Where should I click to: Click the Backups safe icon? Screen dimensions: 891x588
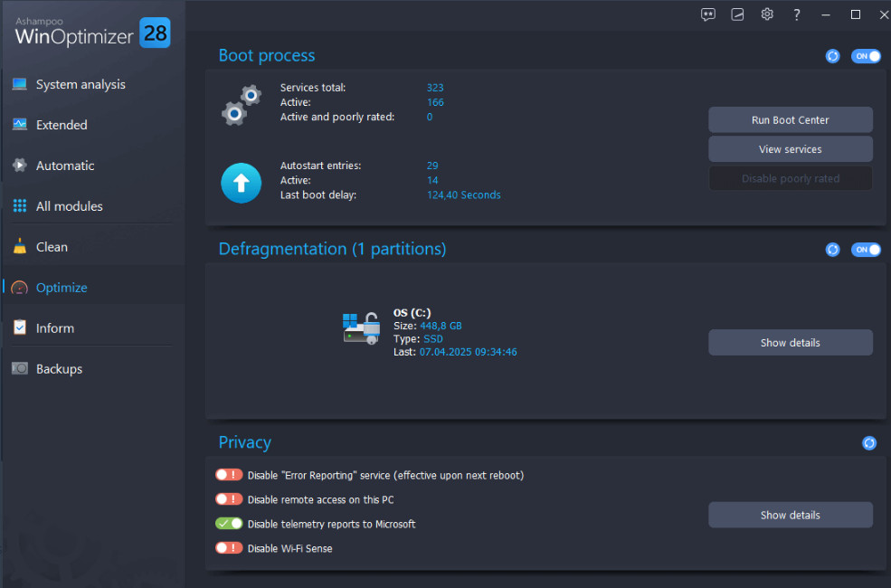pos(20,368)
